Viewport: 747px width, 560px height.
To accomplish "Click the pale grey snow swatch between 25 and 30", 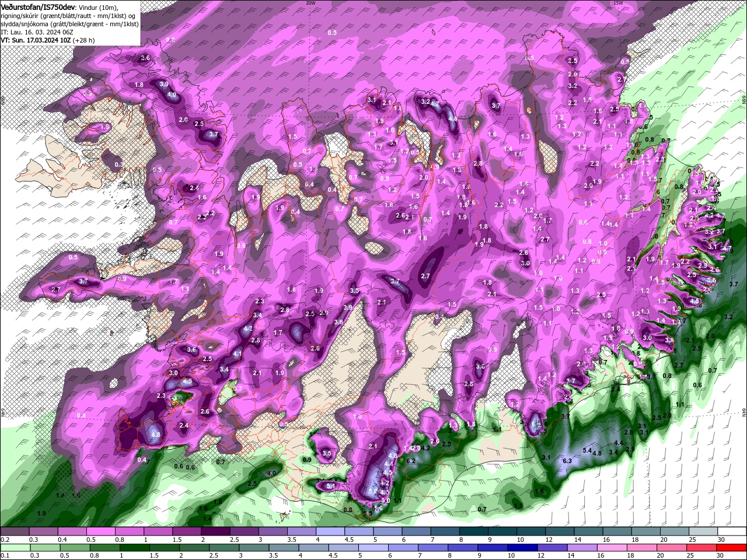I will pyautogui.click(x=703, y=531).
